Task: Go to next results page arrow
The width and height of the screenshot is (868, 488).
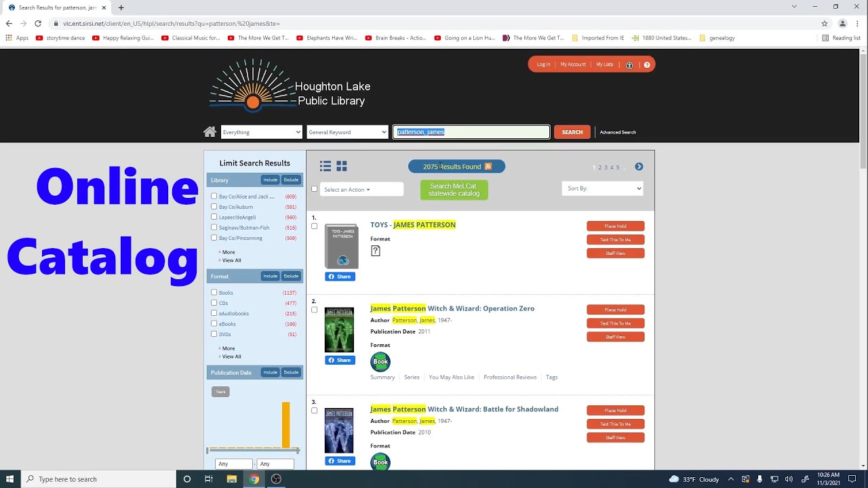Action: pos(639,167)
